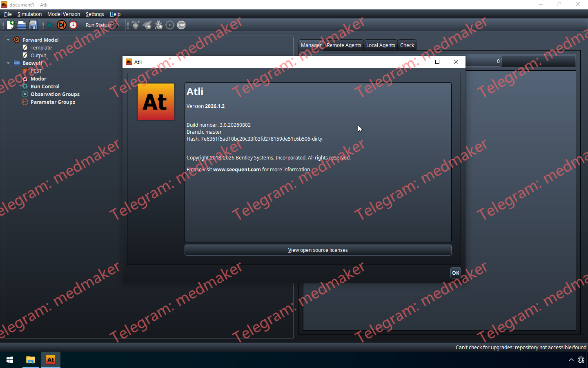
Task: Open the Settings menu
Action: coord(95,14)
